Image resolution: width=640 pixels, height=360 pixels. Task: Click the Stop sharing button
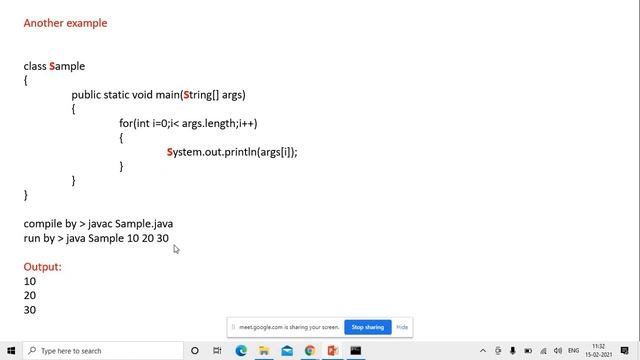368,327
